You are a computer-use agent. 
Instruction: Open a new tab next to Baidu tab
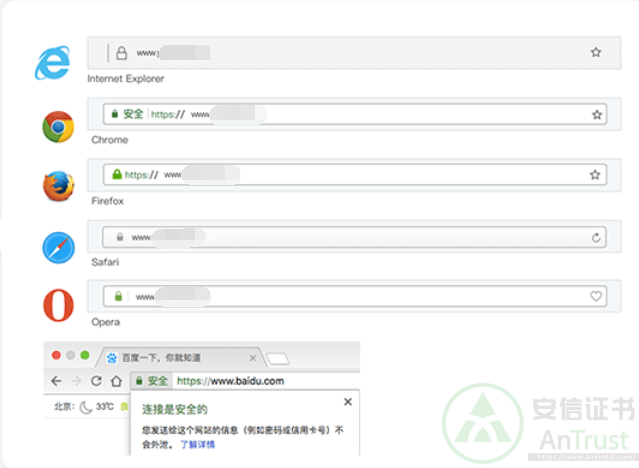tap(277, 359)
